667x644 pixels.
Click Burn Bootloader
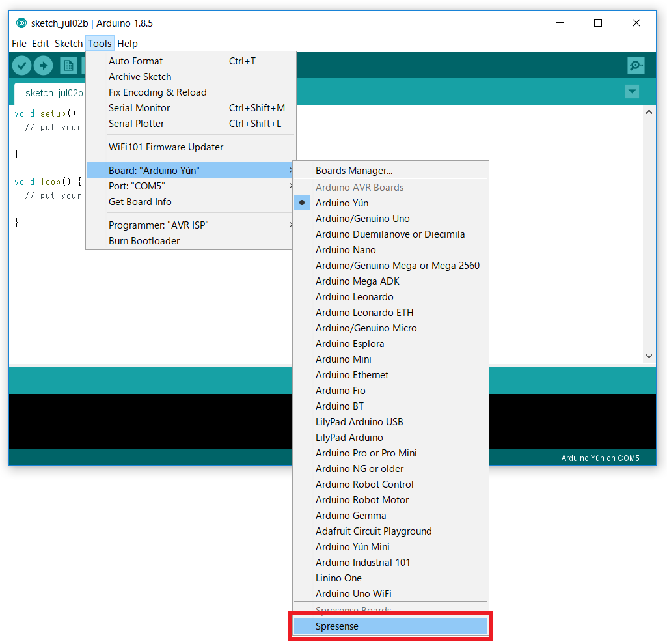click(x=144, y=241)
